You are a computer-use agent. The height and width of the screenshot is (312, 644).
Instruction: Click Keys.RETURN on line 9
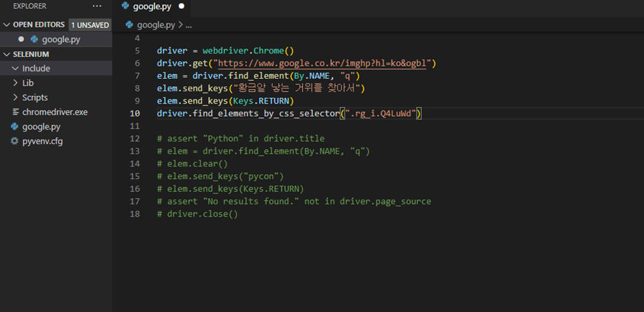(x=261, y=101)
